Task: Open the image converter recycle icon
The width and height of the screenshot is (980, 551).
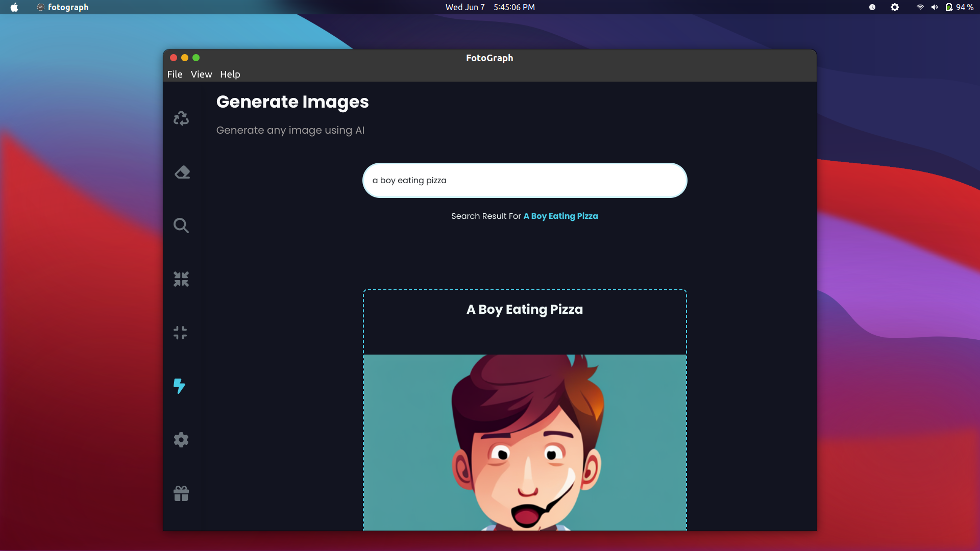Action: click(x=181, y=118)
